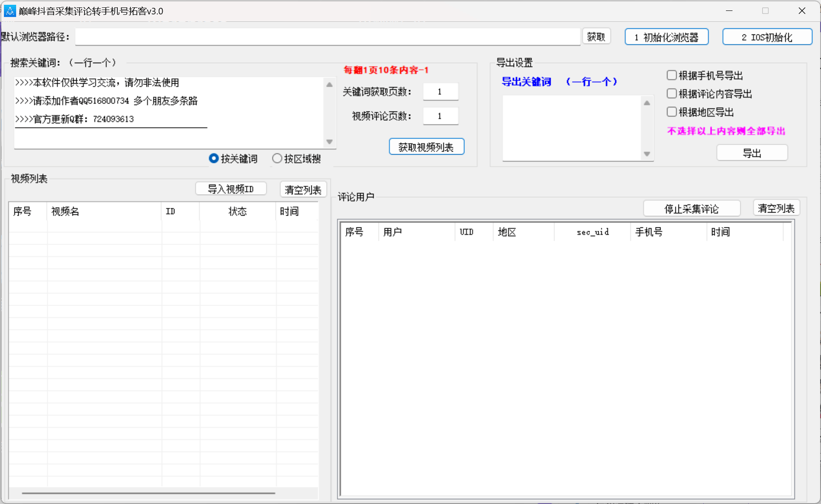Enable the 根据手机号导出 checkbox
The height and width of the screenshot is (504, 821).
point(705,75)
